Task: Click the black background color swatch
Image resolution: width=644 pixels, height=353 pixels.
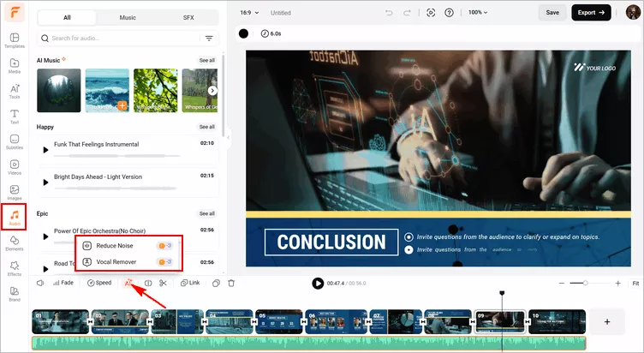Action: tap(243, 33)
